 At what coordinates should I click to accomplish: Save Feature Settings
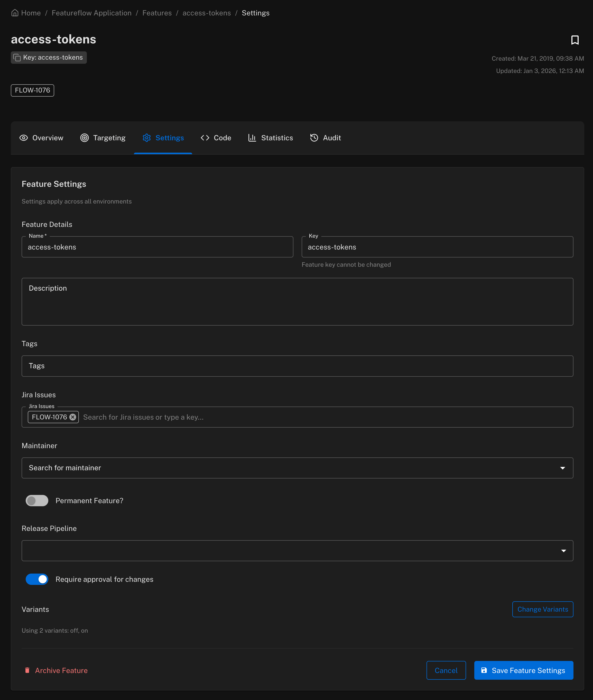[x=523, y=670]
